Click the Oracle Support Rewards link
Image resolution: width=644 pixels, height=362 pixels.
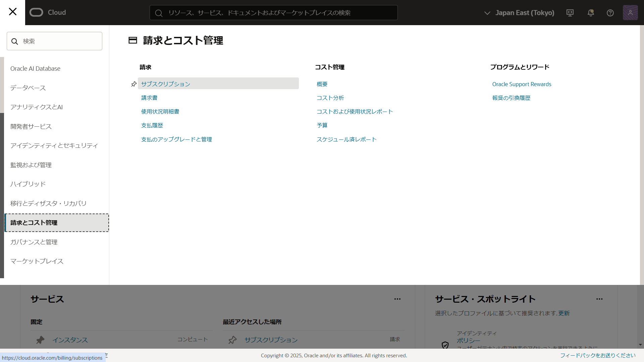[522, 84]
